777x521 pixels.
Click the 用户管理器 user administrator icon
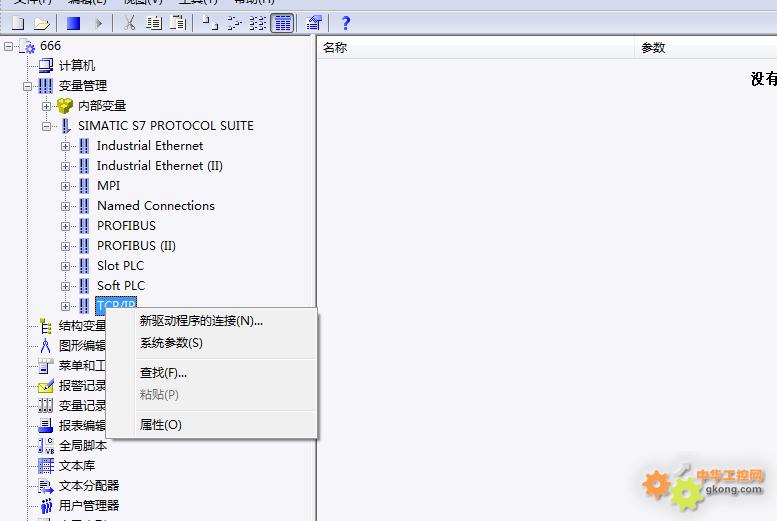coord(46,506)
